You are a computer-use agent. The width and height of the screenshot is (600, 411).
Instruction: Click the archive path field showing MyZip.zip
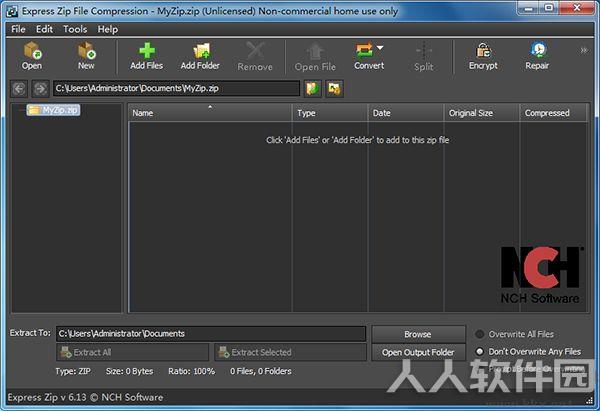pos(176,88)
